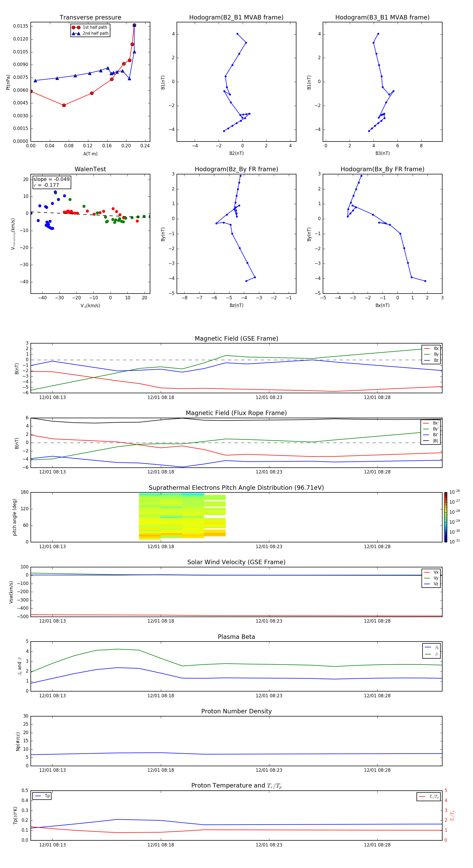Click the 'Bx(nT)' x-axis label
Screen dimensions: 473x868
[382, 305]
